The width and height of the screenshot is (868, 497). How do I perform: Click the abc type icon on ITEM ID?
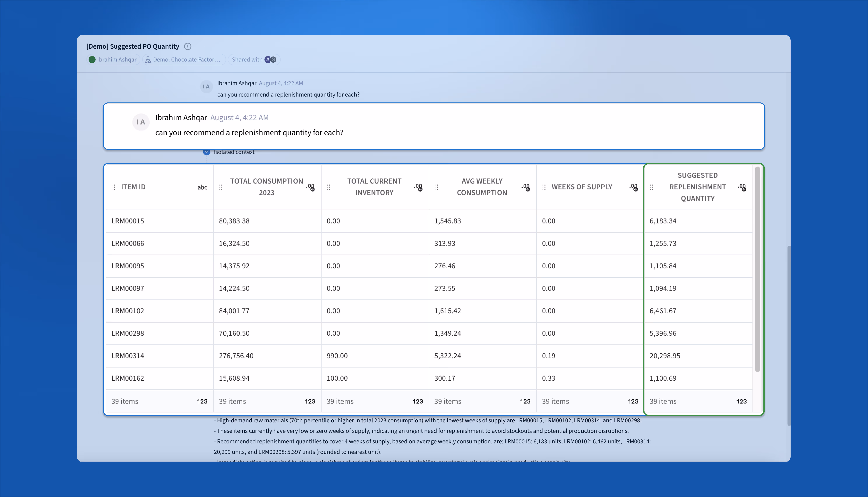tap(202, 187)
